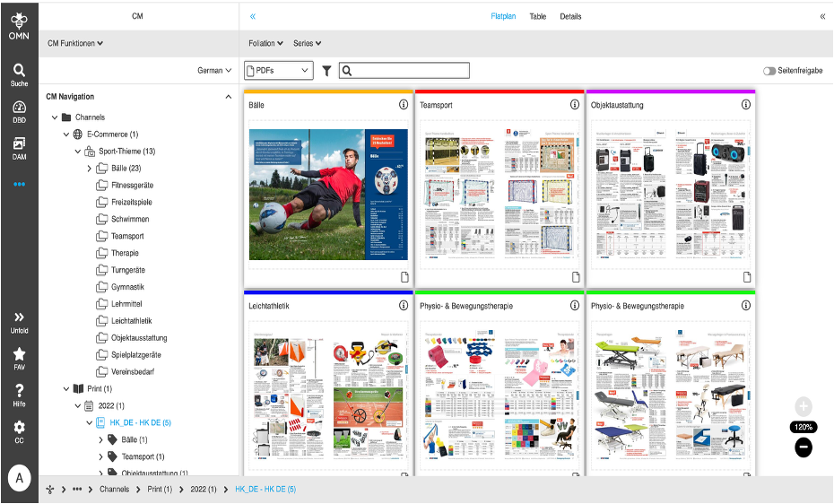Open the Suche search icon in sidebar

point(19,74)
